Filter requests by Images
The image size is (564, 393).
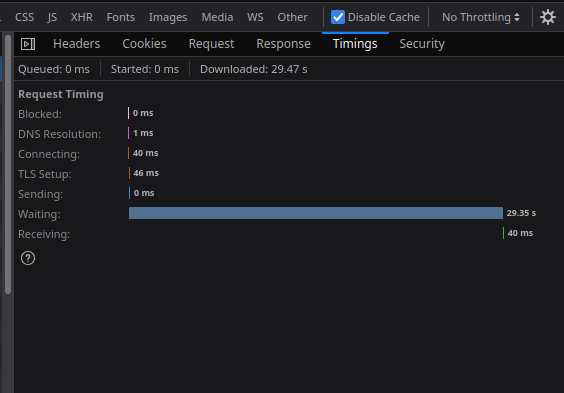pos(168,17)
